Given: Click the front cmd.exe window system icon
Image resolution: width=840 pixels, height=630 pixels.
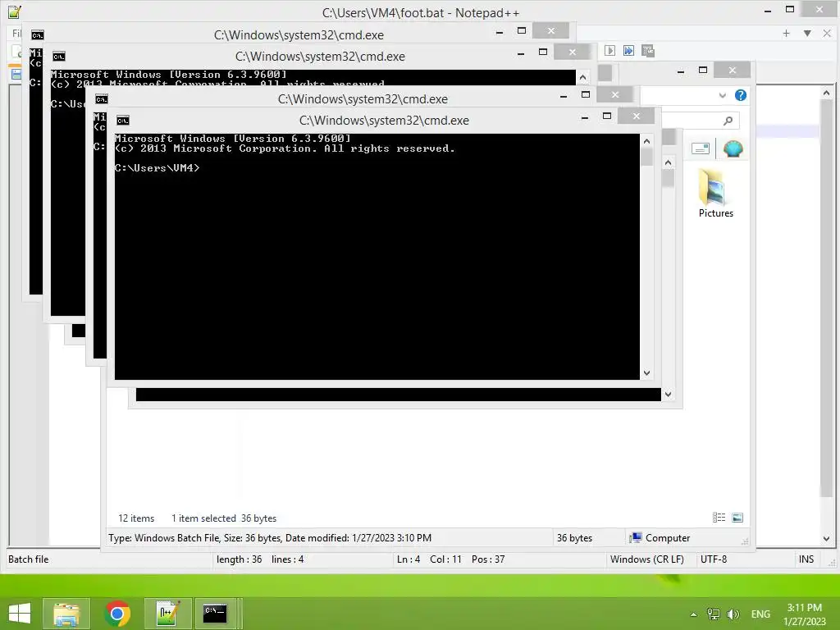Looking at the screenshot, I should tap(123, 121).
